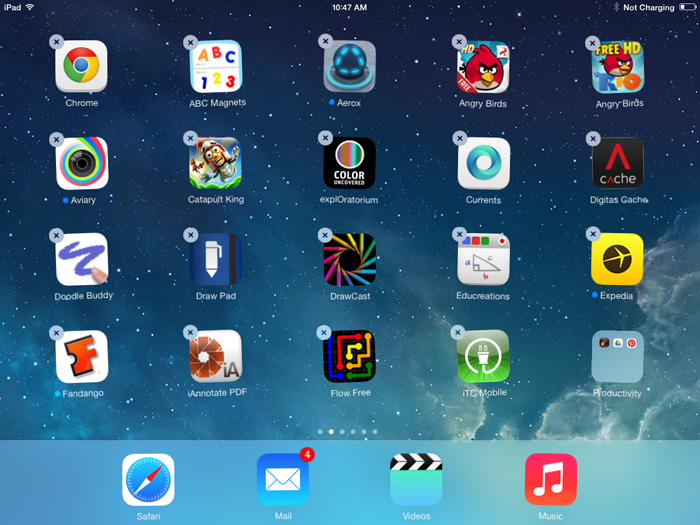This screenshot has width=700, height=525.
Task: Delete DrawCast using its X badge
Action: tap(325, 235)
